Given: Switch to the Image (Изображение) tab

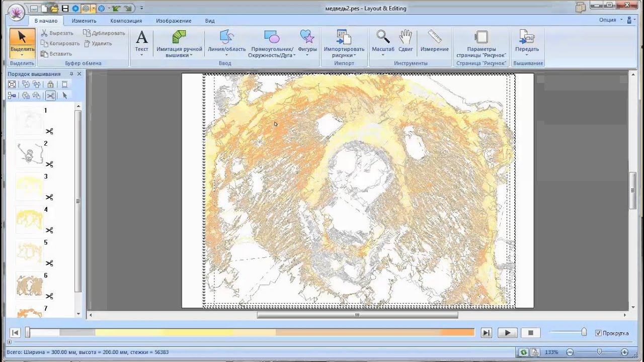Looking at the screenshot, I should coord(174,21).
